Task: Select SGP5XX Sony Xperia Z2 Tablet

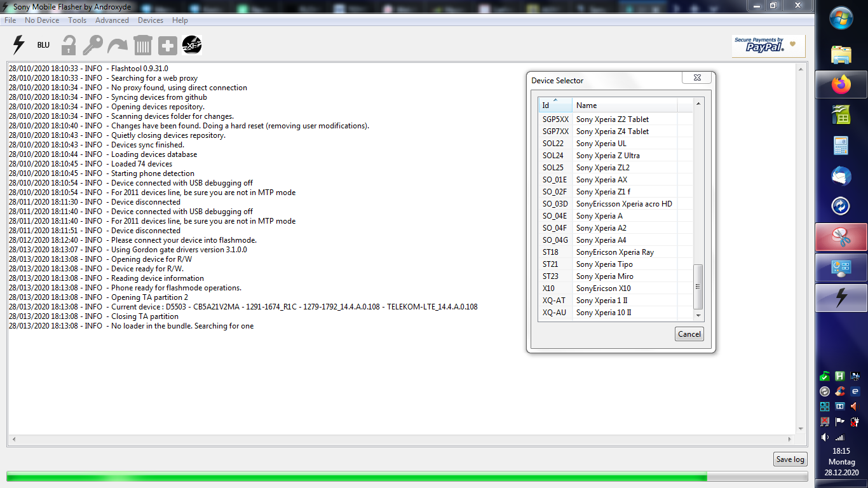Action: (616, 119)
